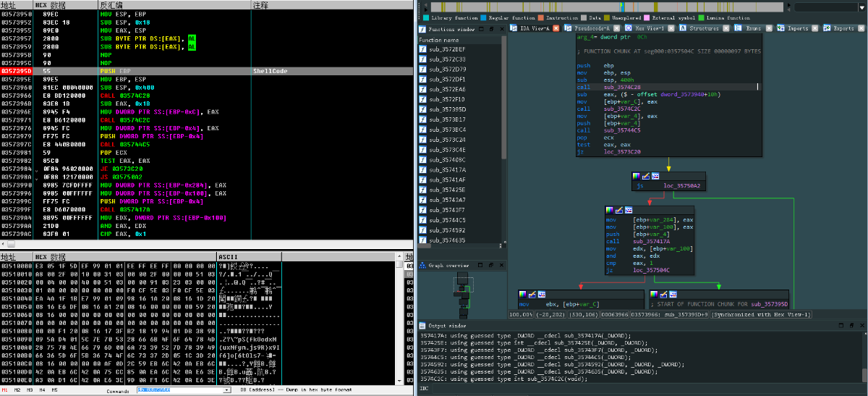The width and height of the screenshot is (868, 396).
Task: Switch to memory dump M2
Action: 17,390
